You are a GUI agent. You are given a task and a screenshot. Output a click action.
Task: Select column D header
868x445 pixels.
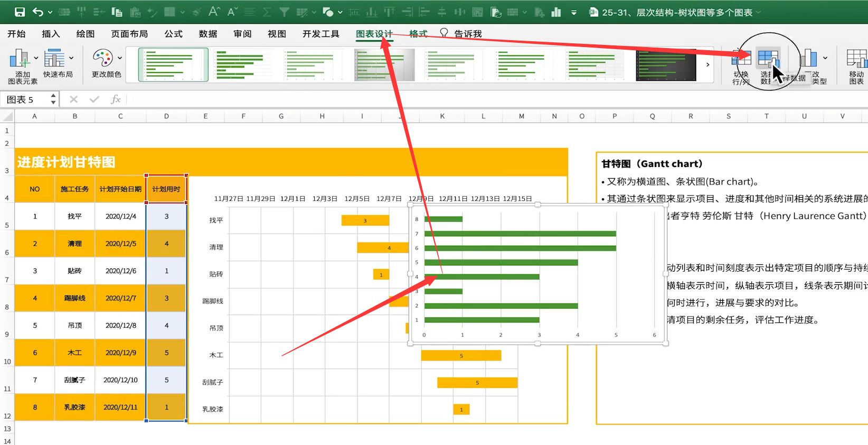click(x=166, y=116)
